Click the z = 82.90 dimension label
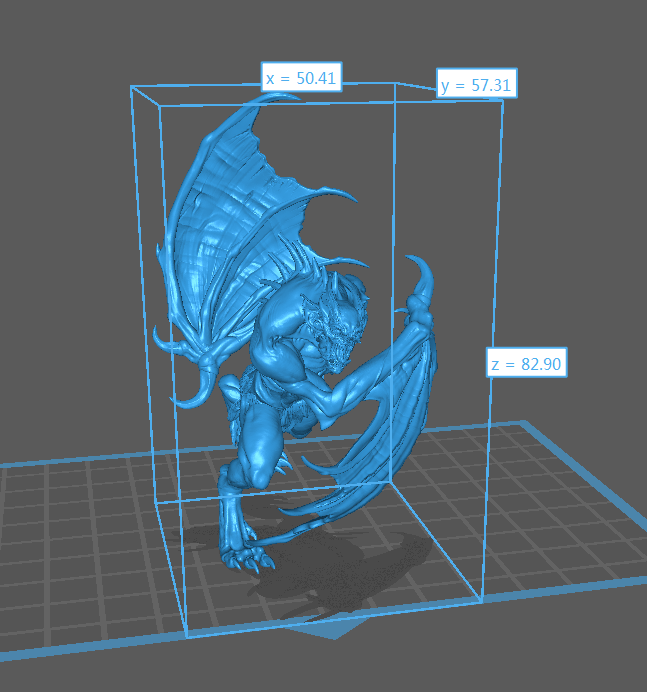The height and width of the screenshot is (692, 647). [527, 363]
